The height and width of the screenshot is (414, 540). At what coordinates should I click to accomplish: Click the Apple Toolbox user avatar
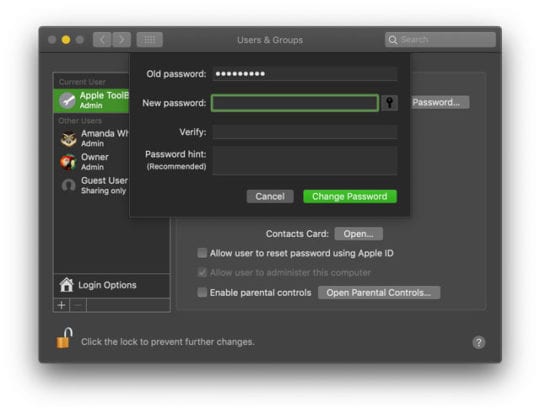(x=67, y=101)
